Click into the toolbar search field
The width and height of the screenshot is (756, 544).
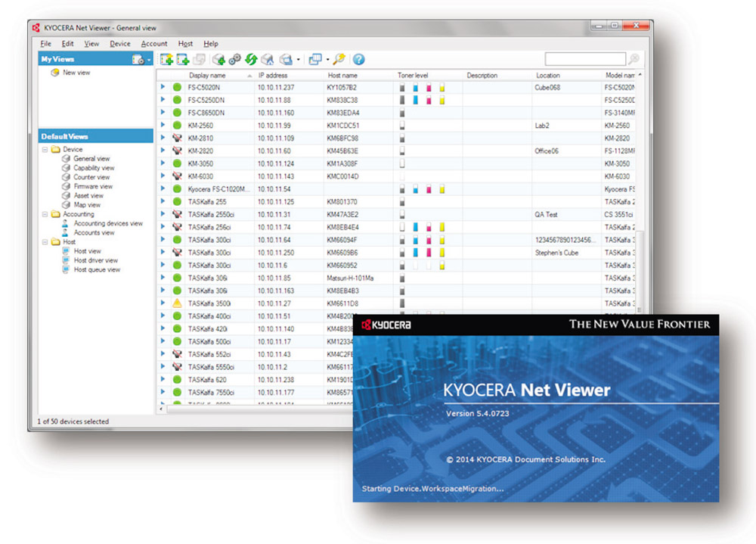[x=585, y=59]
